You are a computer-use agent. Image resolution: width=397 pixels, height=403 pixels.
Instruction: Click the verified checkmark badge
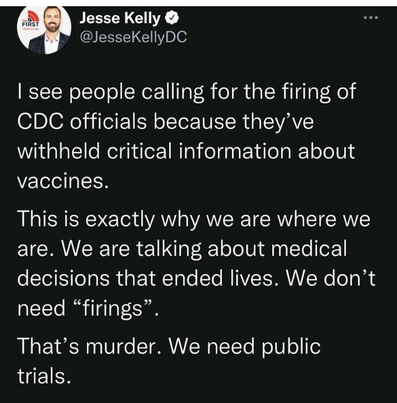[172, 18]
